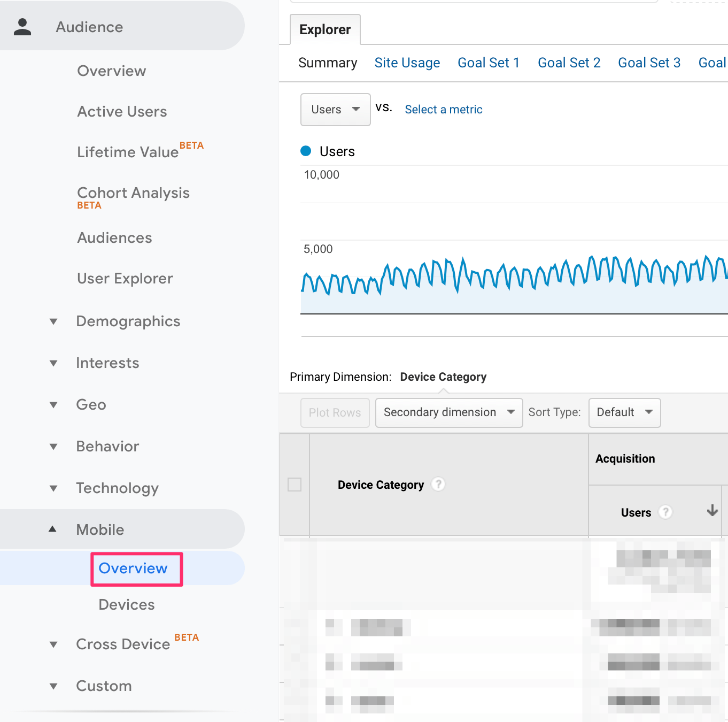This screenshot has height=722, width=728.
Task: Open the Mobile Overview report
Action: click(133, 569)
